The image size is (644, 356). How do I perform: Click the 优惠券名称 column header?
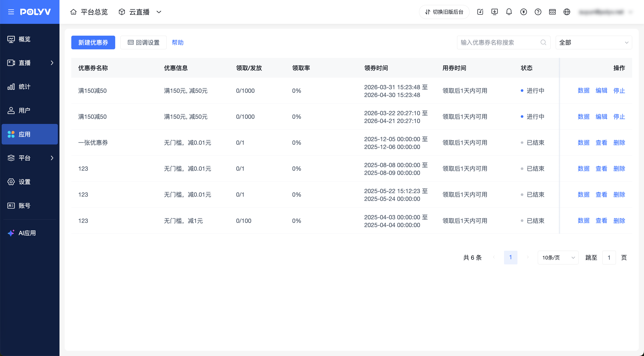(x=93, y=68)
